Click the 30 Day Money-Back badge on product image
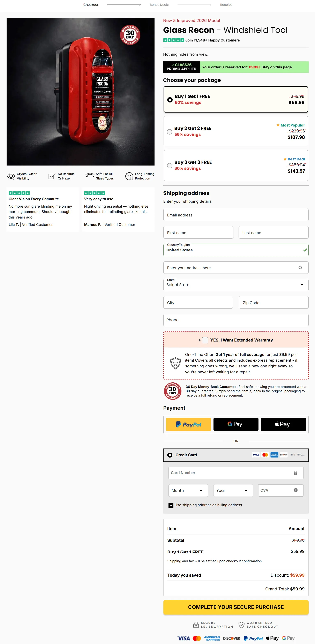 click(130, 35)
